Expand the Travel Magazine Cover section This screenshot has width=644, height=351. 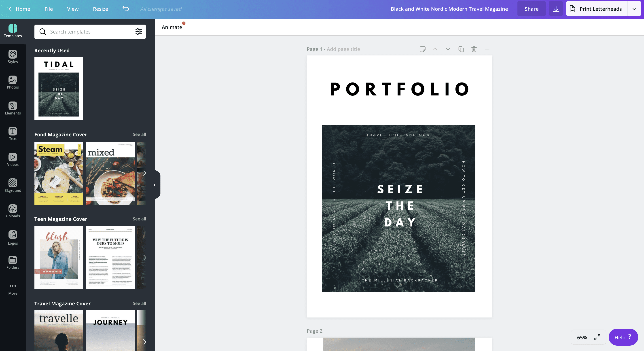coord(139,303)
